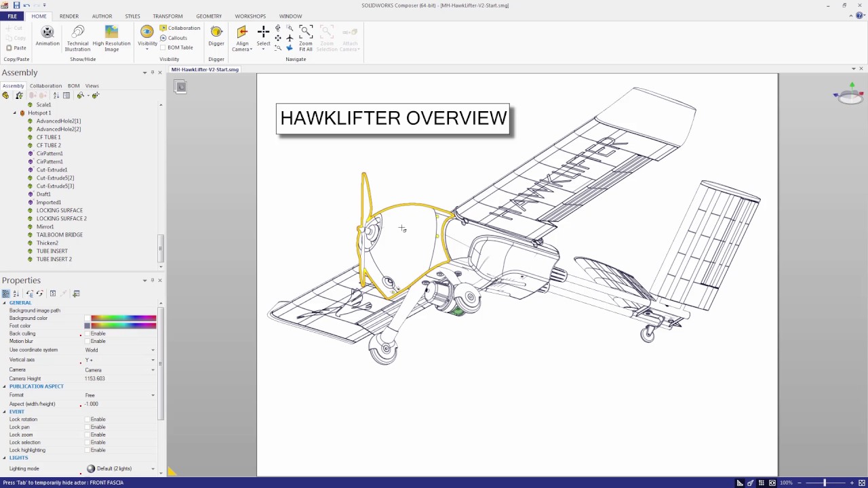The width and height of the screenshot is (868, 488).
Task: Collapse the EVENT properties section
Action: [4, 411]
